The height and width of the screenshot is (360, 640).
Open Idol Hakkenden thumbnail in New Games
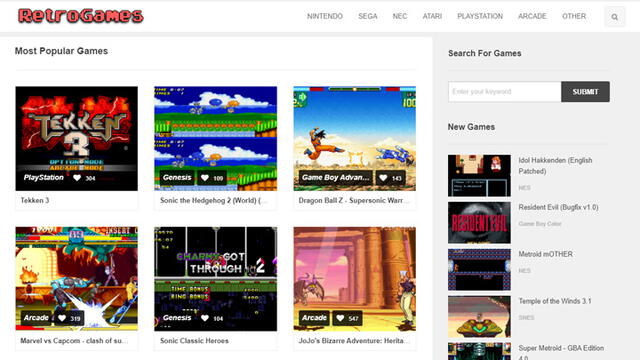pyautogui.click(x=479, y=176)
